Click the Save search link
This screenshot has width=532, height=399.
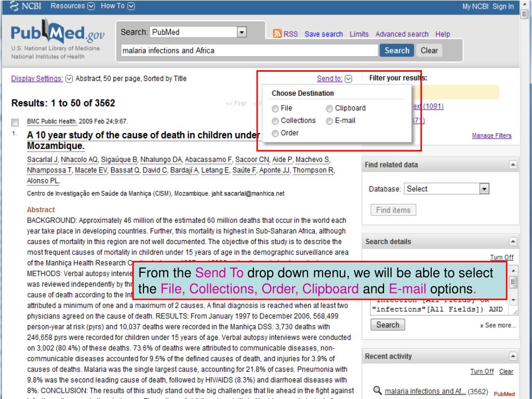[x=323, y=34]
